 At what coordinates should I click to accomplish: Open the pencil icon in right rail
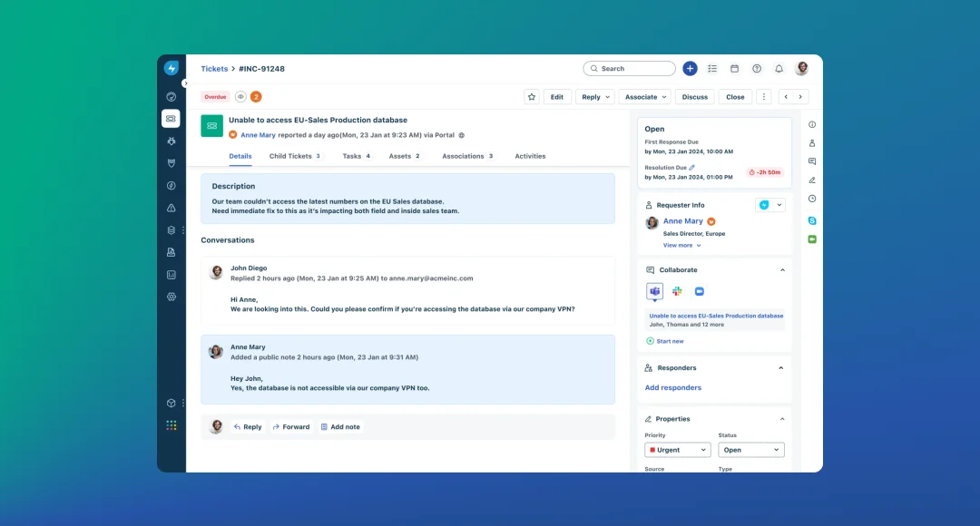[x=812, y=180]
